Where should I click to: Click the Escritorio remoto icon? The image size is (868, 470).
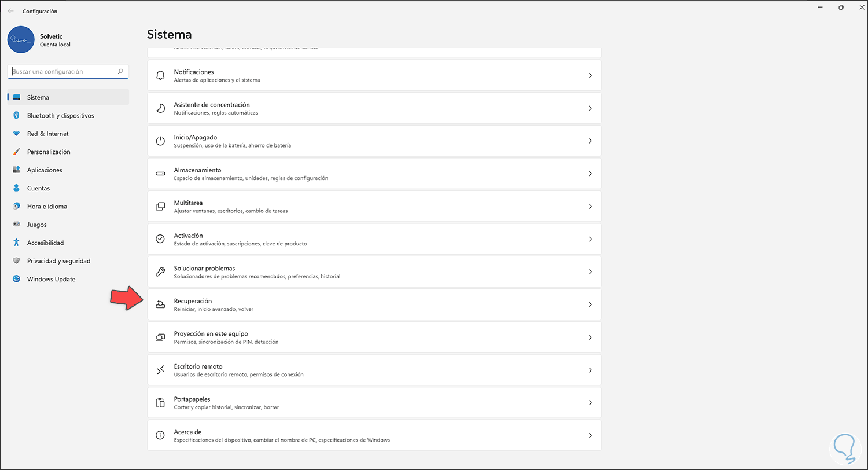click(160, 370)
